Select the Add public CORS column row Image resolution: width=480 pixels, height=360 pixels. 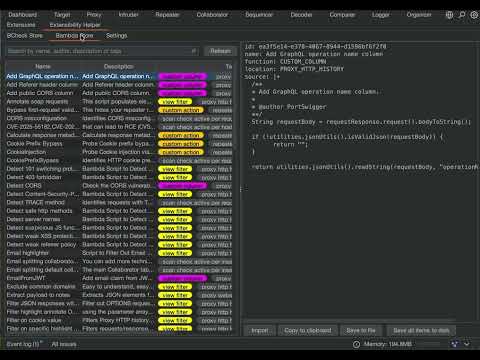pyautogui.click(x=119, y=93)
